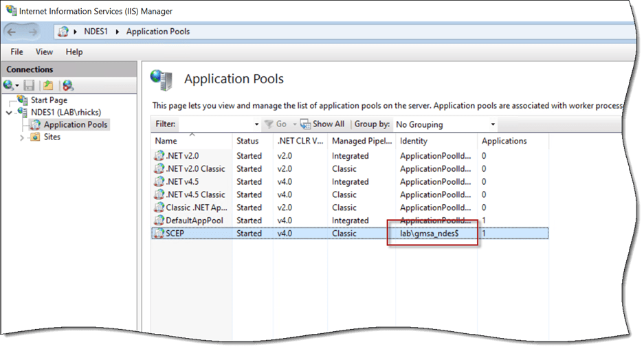Click the Go filter button label

(281, 124)
